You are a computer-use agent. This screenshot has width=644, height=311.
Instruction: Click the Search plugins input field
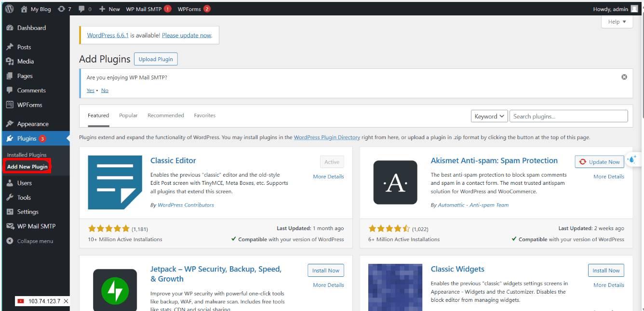click(568, 116)
